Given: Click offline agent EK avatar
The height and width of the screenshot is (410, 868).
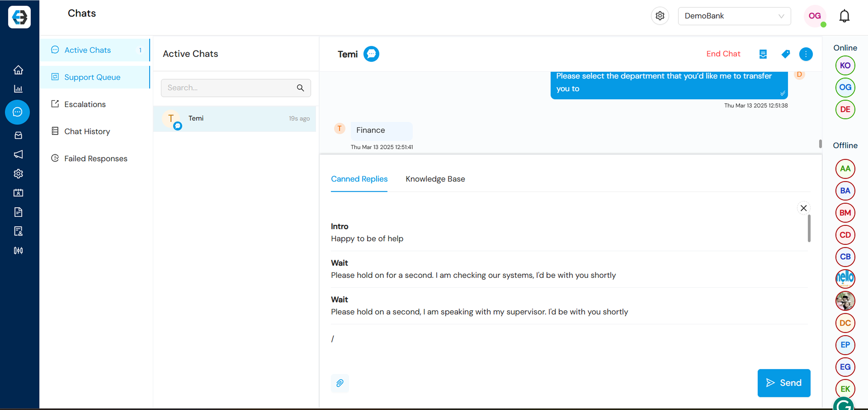Looking at the screenshot, I should [x=845, y=389].
